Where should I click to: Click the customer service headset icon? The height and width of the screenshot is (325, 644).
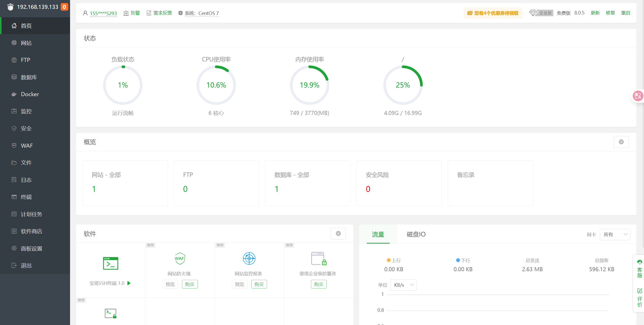coord(639,262)
